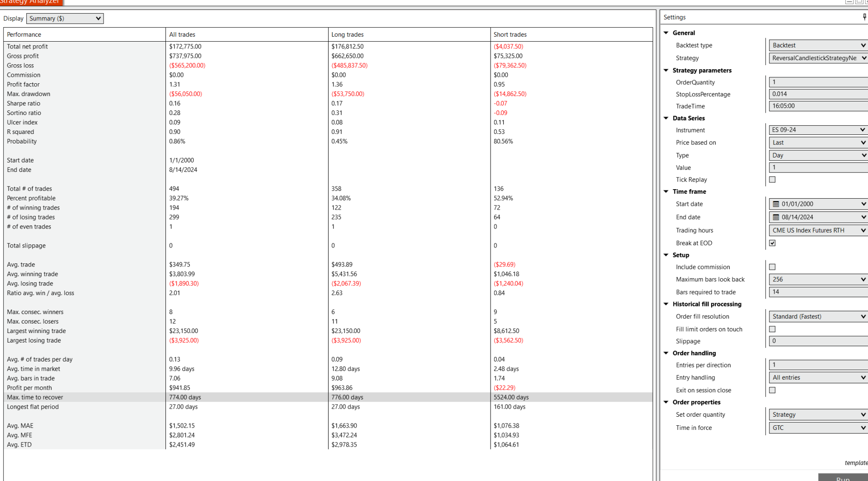Open the Backtest type dropdown
The image size is (868, 481).
click(818, 45)
